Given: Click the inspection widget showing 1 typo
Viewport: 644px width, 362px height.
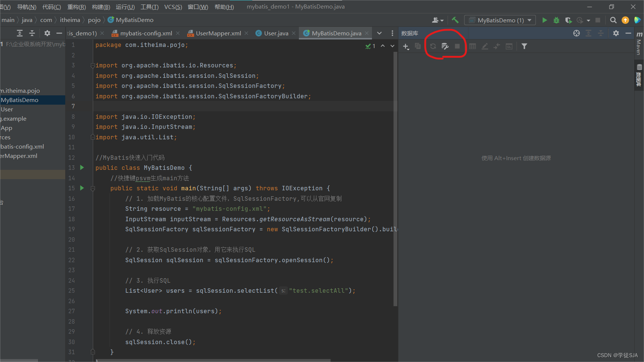Looking at the screenshot, I should [x=370, y=46].
